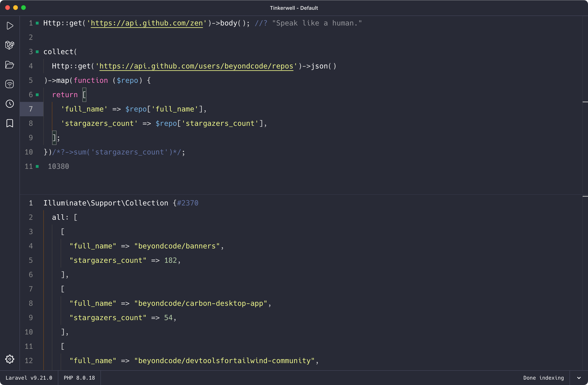Click the editor scrollbar marker on the right edge
The height and width of the screenshot is (385, 588).
[585, 102]
